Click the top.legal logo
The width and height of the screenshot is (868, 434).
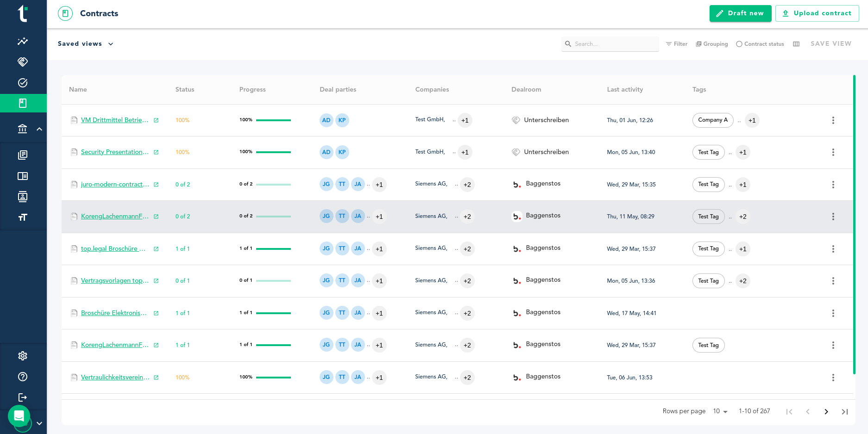pyautogui.click(x=23, y=13)
